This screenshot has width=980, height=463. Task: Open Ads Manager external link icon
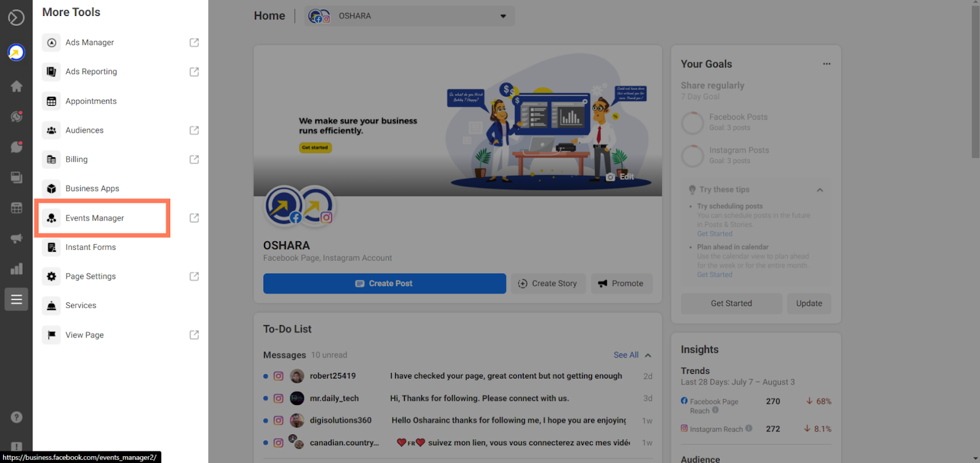(194, 42)
